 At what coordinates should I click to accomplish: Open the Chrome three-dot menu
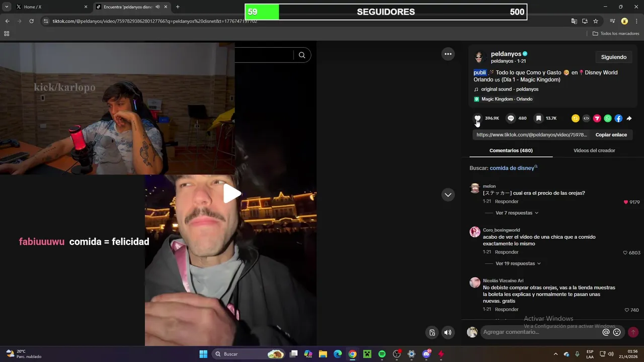point(636,21)
